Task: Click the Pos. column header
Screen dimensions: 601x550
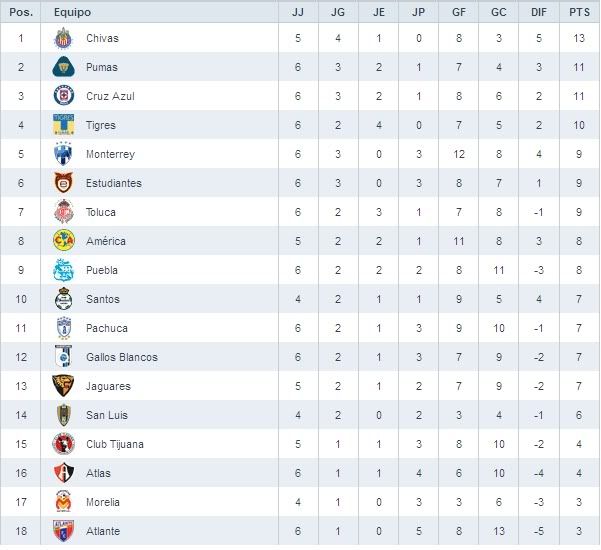Action: (21, 12)
